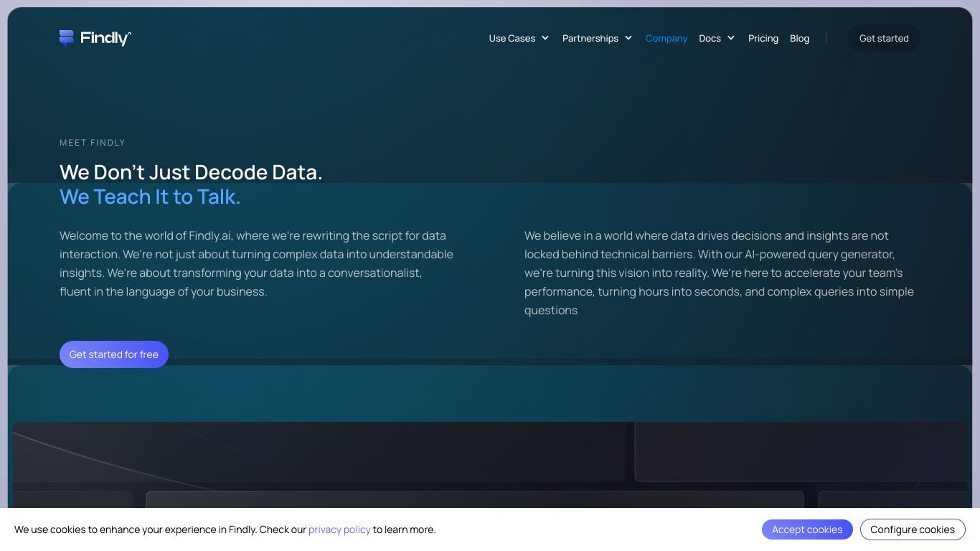The height and width of the screenshot is (551, 980).
Task: Click the cookie notice text
Action: point(225,529)
